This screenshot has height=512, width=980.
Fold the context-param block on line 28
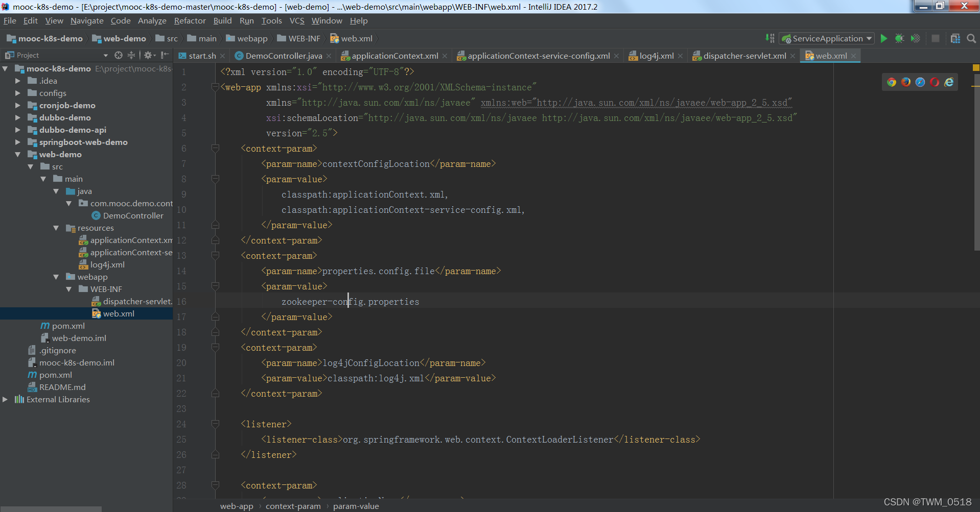pos(215,485)
